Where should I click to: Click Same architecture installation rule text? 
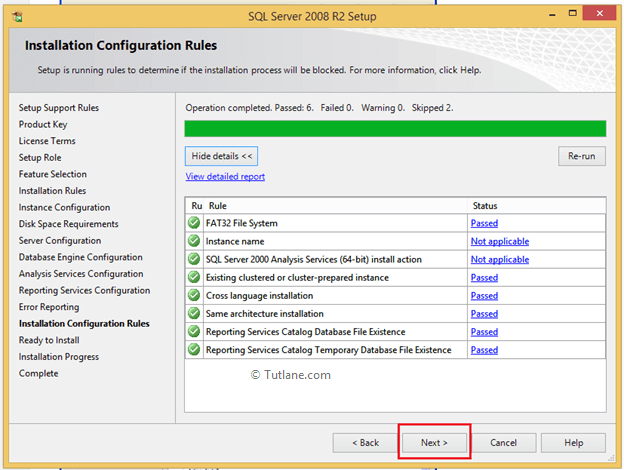pos(265,314)
